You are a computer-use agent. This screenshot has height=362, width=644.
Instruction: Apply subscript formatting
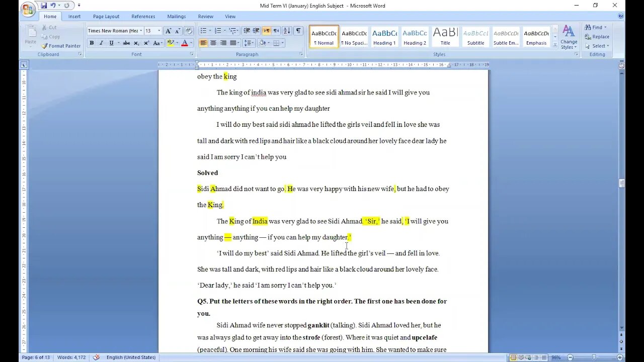click(136, 43)
